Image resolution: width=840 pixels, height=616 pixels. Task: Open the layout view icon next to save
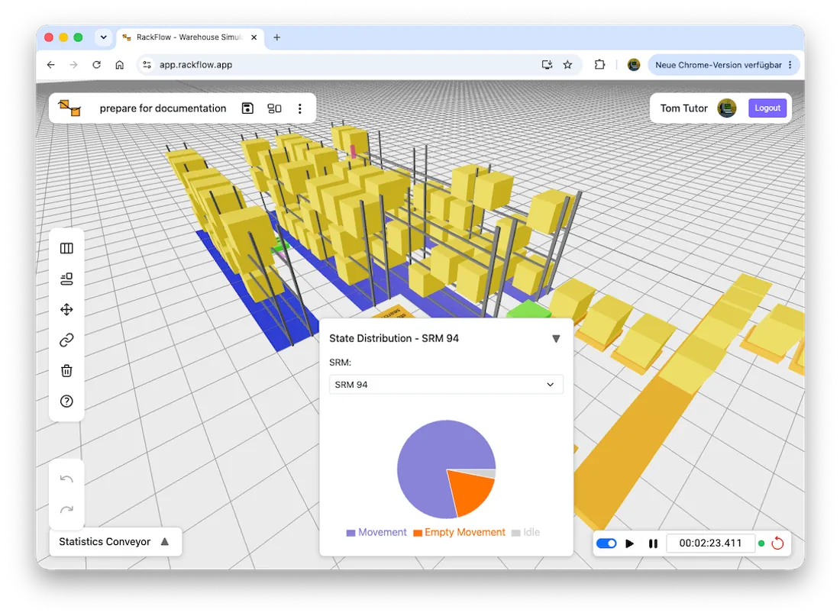coord(274,108)
